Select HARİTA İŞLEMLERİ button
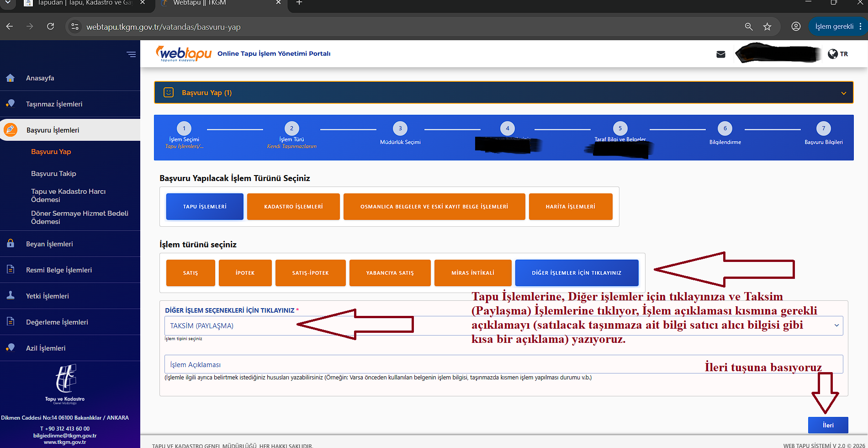This screenshot has height=448, width=868. [x=571, y=207]
